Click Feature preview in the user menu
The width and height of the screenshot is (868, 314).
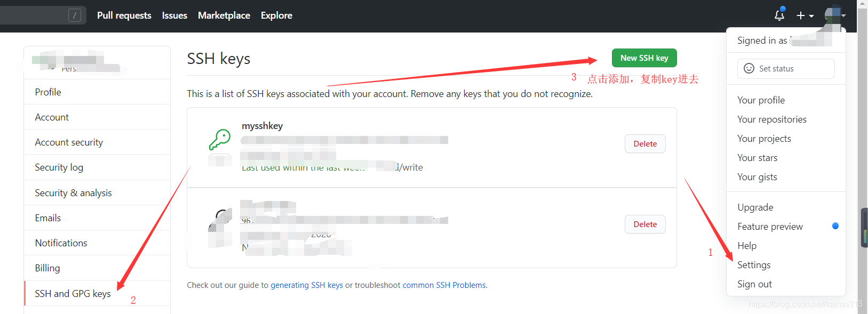(x=770, y=227)
